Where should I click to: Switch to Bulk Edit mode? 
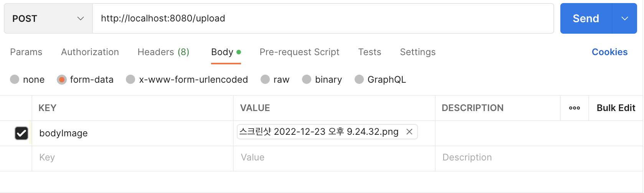point(616,108)
